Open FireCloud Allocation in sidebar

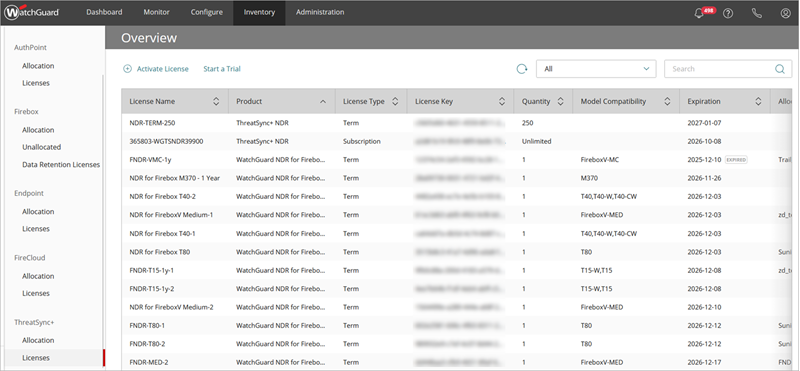38,276
